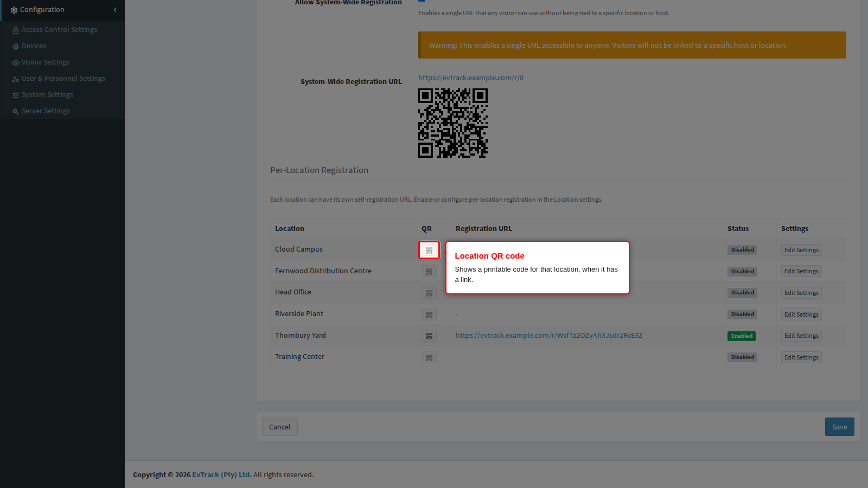Open Fernwood Distribution Centre QR code icon
The width and height of the screenshot is (868, 488).
(429, 272)
